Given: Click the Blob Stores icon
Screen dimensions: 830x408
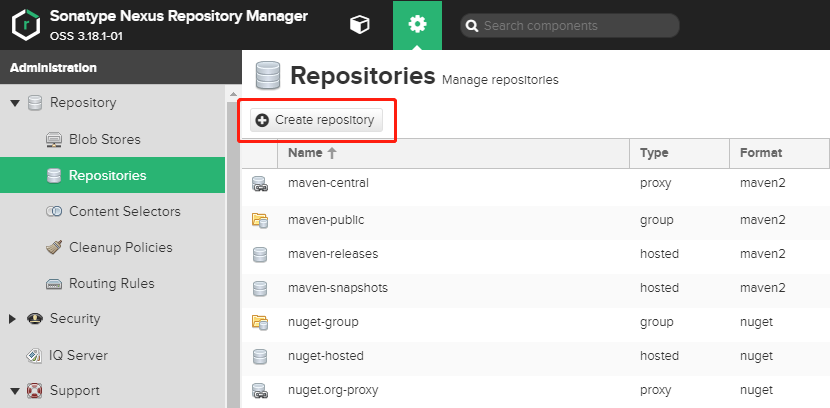Looking at the screenshot, I should click(54, 140).
